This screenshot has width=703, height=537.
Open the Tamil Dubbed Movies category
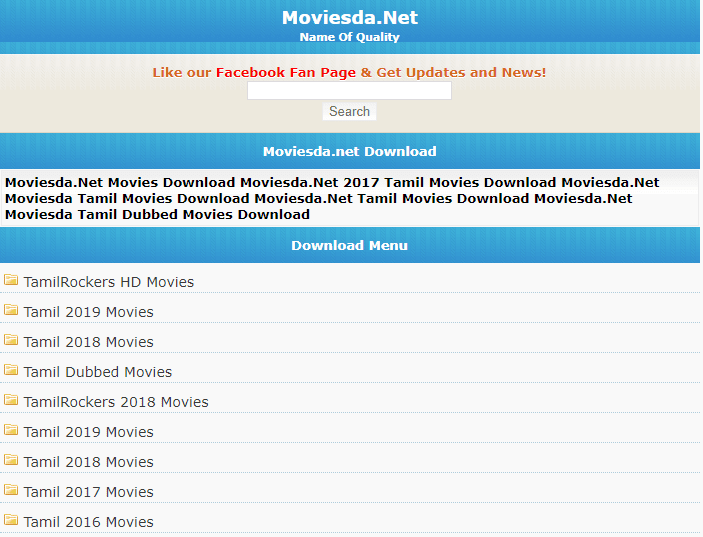coord(98,372)
